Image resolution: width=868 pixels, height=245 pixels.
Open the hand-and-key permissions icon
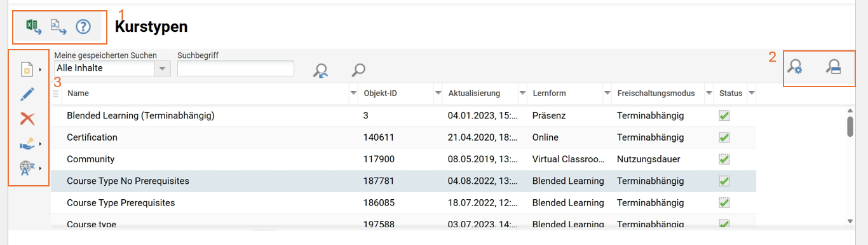(x=27, y=144)
